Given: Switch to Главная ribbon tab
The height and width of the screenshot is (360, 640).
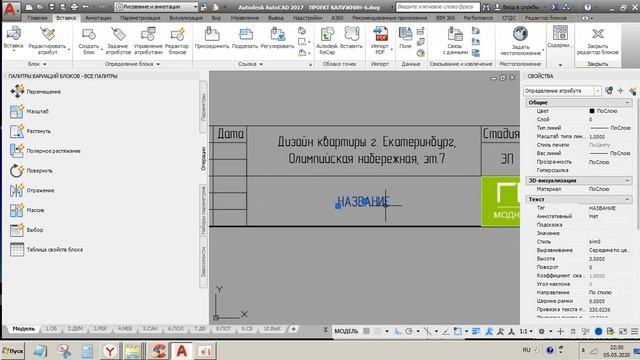Looking at the screenshot, I should pyautogui.click(x=38, y=18).
